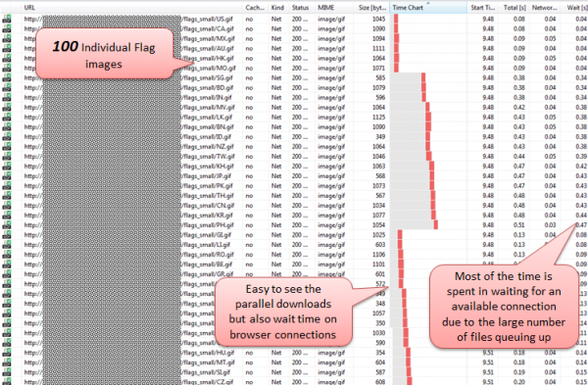Click the 100 Individual Flag images callout

[x=105, y=54]
